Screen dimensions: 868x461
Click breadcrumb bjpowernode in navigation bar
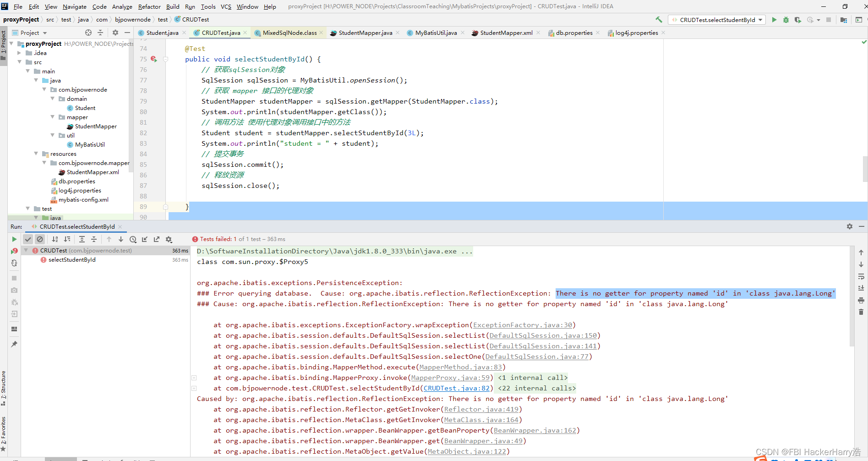[x=132, y=20]
